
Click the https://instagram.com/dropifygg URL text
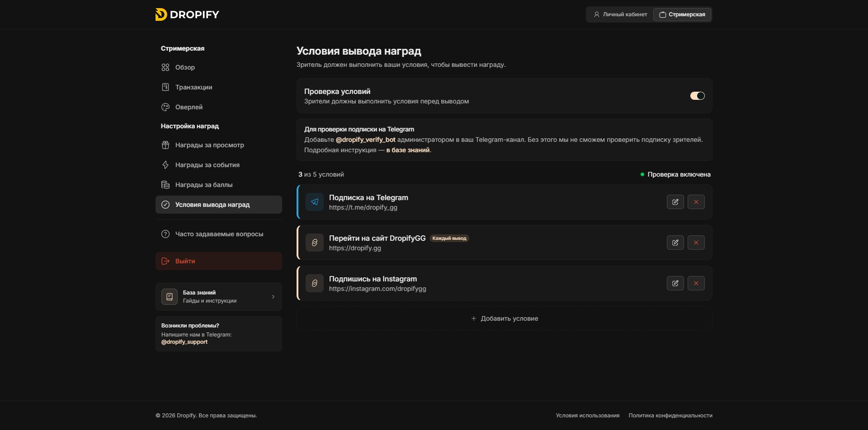377,289
